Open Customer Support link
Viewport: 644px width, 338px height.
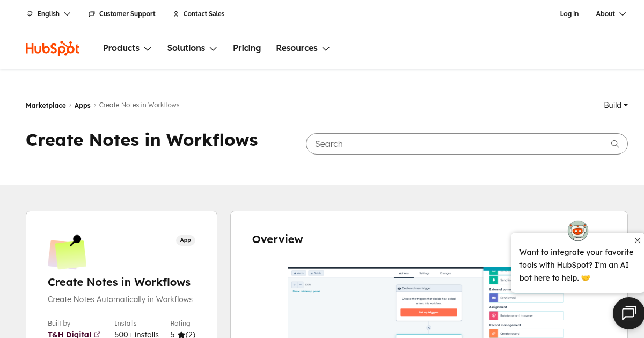point(122,14)
